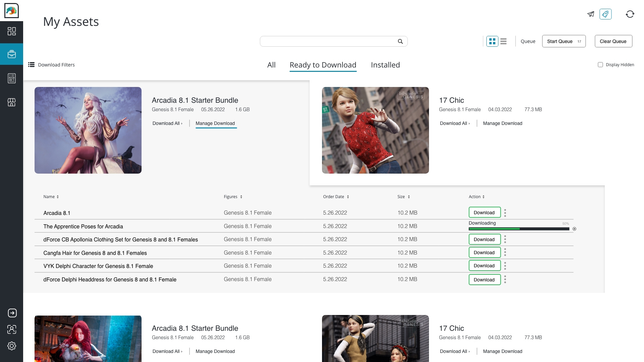Click the Start Queue button
This screenshot has width=644, height=362.
pyautogui.click(x=564, y=41)
